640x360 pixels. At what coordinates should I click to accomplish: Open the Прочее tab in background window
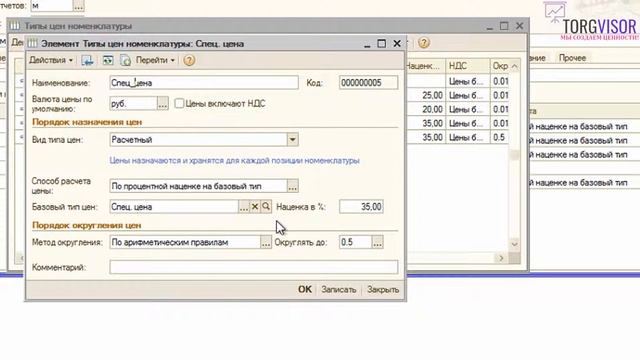click(572, 58)
